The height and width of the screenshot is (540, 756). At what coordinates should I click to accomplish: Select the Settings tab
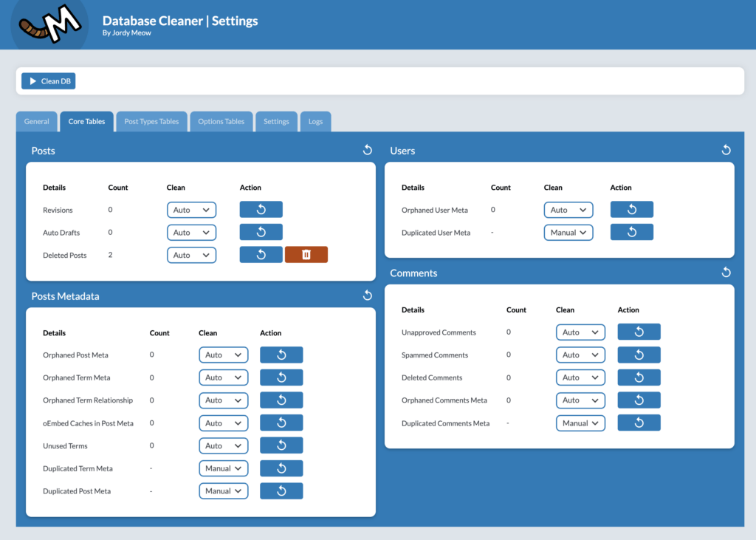point(276,121)
